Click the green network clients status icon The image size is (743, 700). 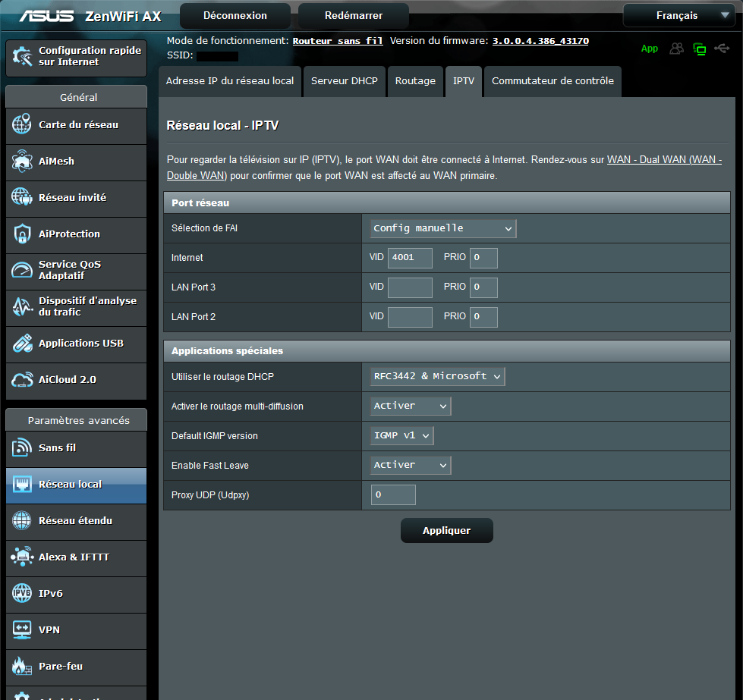(700, 49)
